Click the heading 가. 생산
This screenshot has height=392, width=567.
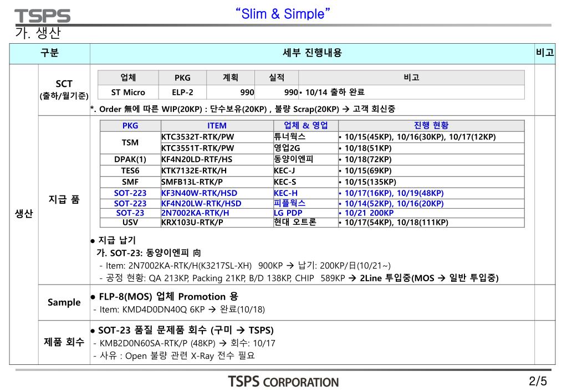pyautogui.click(x=38, y=33)
